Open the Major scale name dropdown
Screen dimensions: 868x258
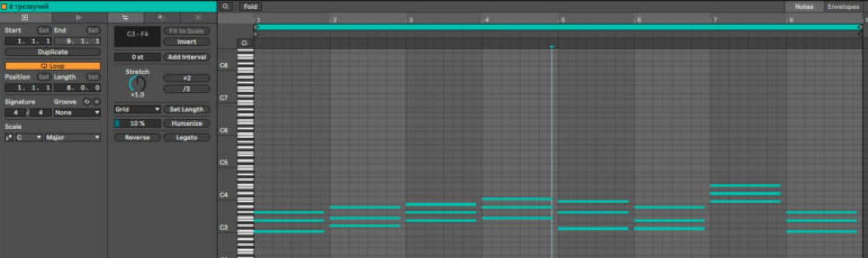pyautogui.click(x=73, y=137)
